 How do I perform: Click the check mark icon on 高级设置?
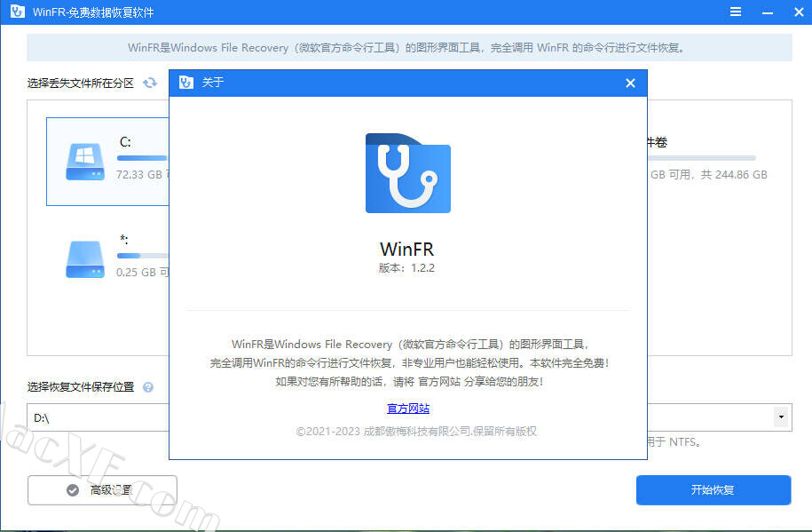point(73,490)
